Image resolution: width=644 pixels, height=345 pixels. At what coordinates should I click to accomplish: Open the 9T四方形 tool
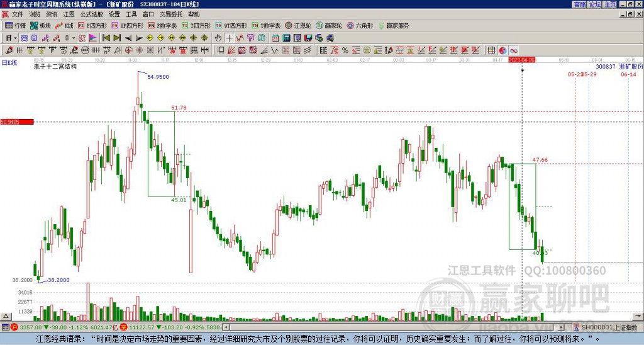(x=231, y=25)
